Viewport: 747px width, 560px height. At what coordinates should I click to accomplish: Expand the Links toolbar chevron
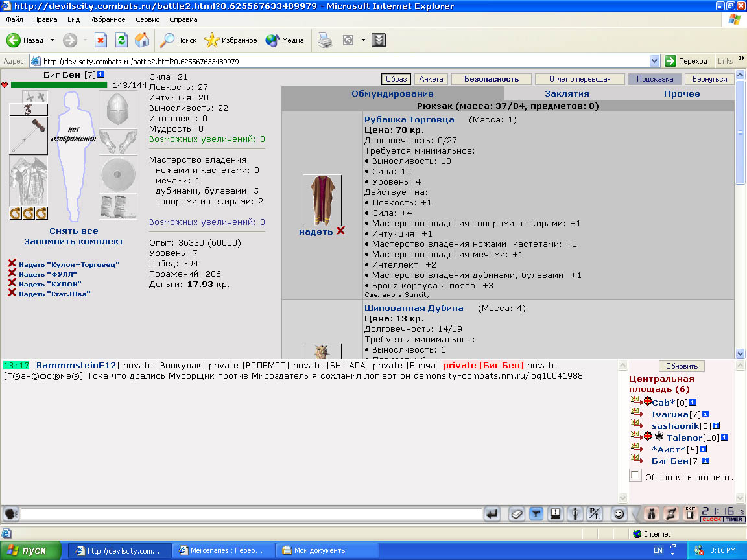[x=741, y=58]
